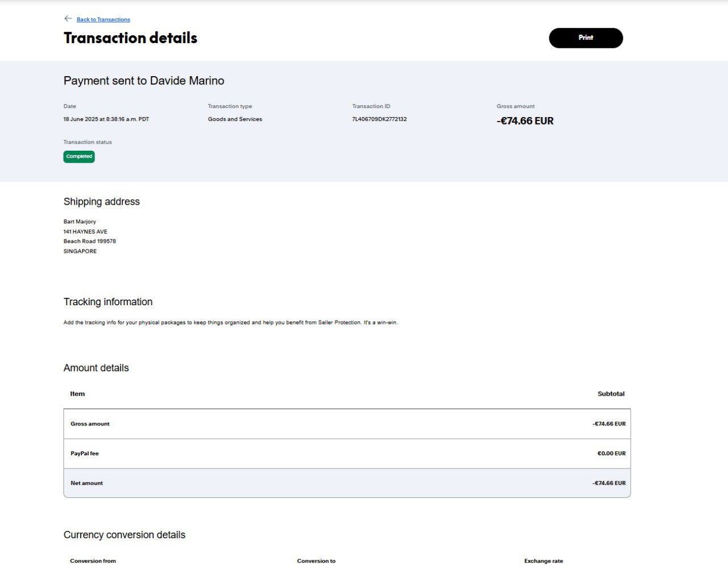Click the bold -€74.66 EUR header amount
728x569 pixels.
tap(525, 121)
